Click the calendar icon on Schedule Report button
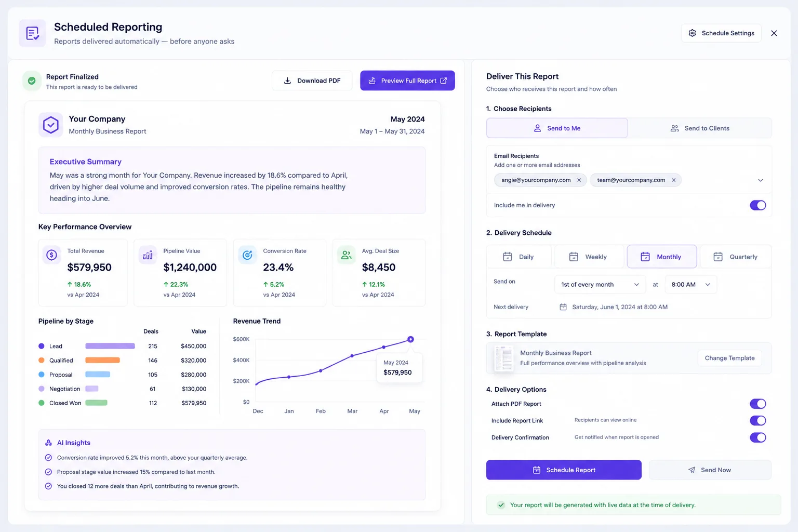798x532 pixels. coord(537,470)
